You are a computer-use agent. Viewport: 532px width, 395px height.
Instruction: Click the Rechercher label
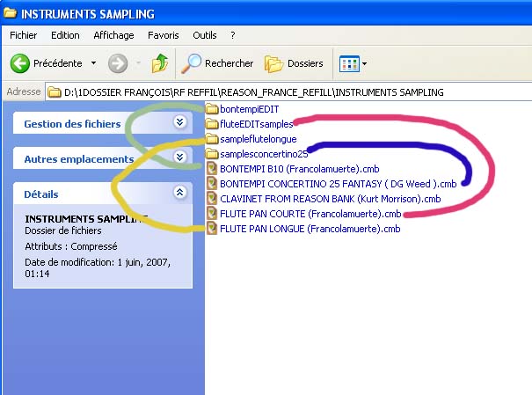(x=229, y=63)
